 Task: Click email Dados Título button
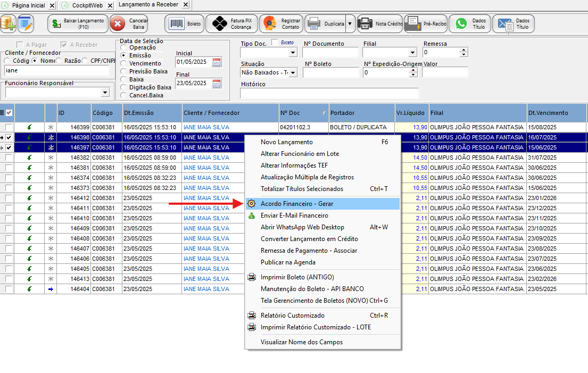(514, 23)
